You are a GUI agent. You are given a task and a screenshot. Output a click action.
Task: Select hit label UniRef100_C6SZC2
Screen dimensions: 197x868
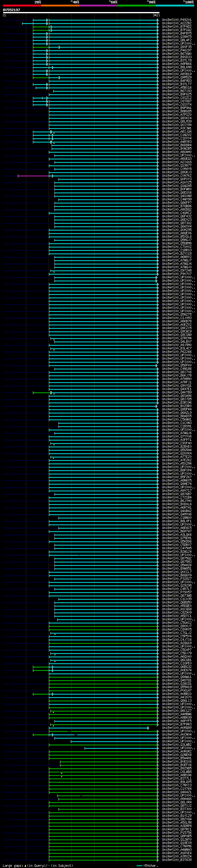click(x=177, y=98)
